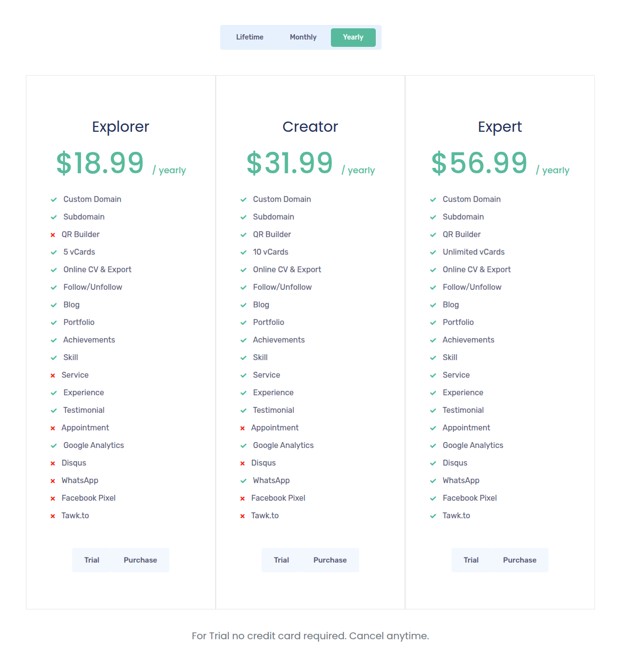Screen dimensions: 633x672
Task: Select the checkmark beside Unlimited vCards in Expert
Action: (x=432, y=252)
